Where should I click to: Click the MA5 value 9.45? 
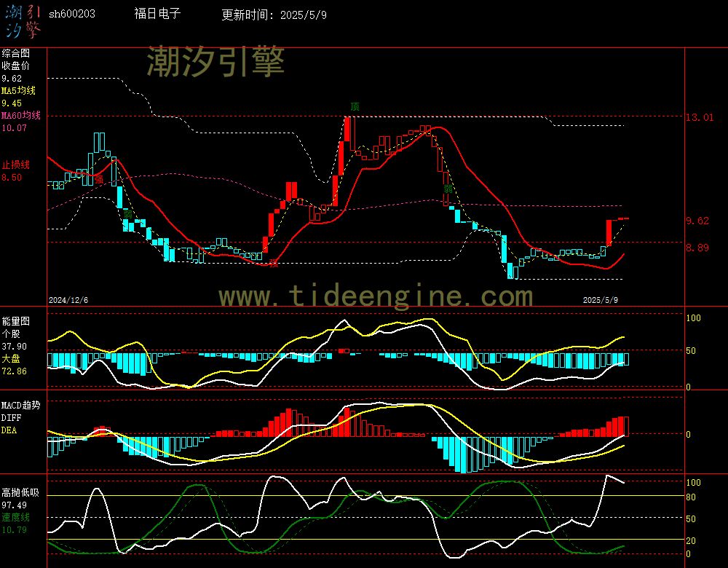coord(12,103)
